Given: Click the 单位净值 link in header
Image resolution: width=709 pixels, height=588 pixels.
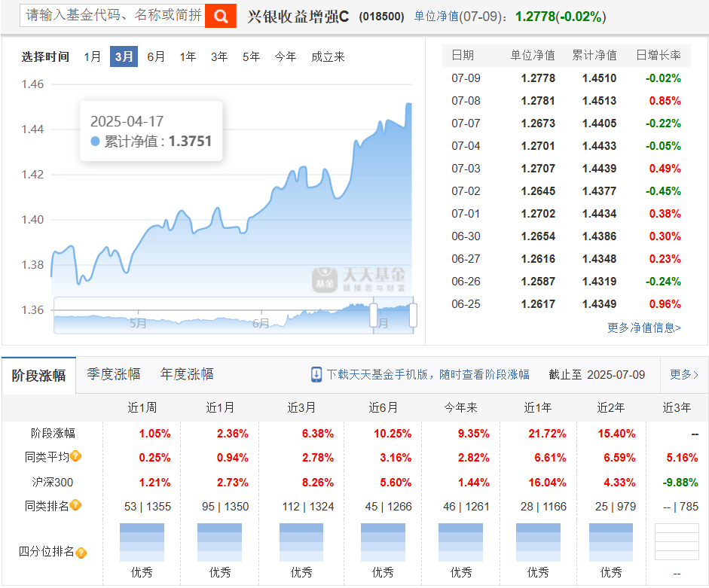Looking at the screenshot, I should tap(436, 17).
